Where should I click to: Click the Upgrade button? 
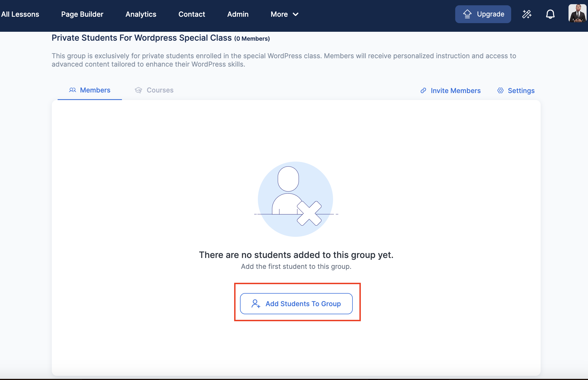click(x=483, y=14)
